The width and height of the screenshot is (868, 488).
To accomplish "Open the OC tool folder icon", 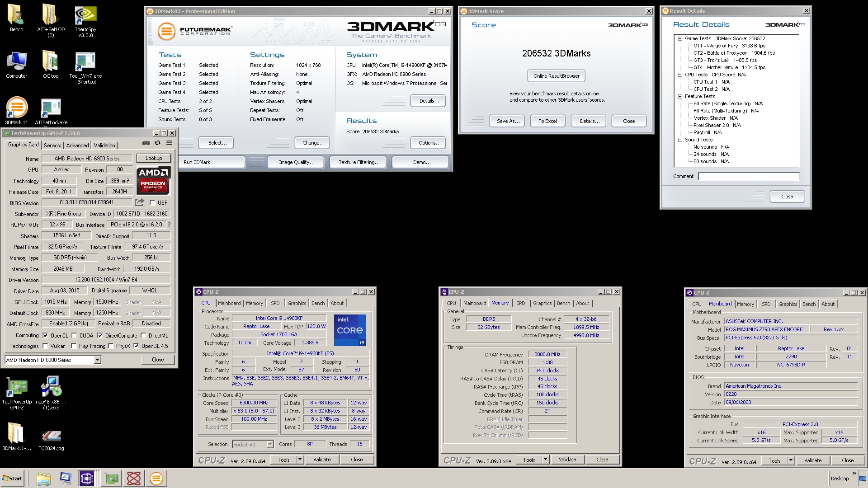I will tap(51, 65).
